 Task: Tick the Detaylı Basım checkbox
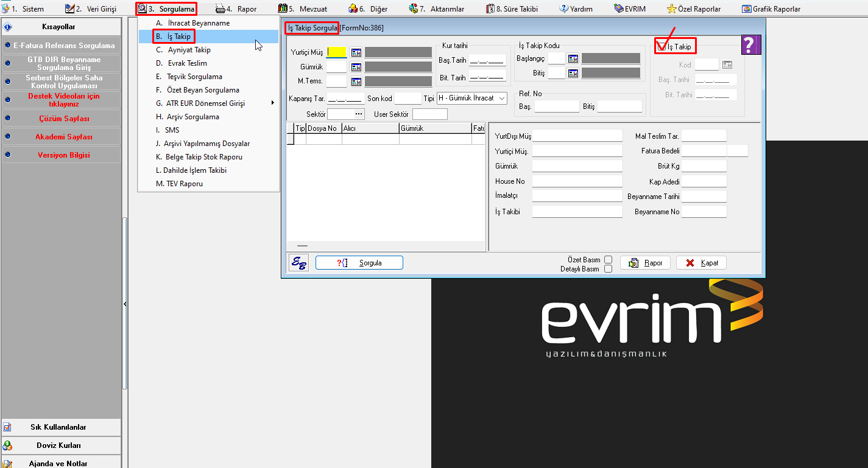coord(608,269)
